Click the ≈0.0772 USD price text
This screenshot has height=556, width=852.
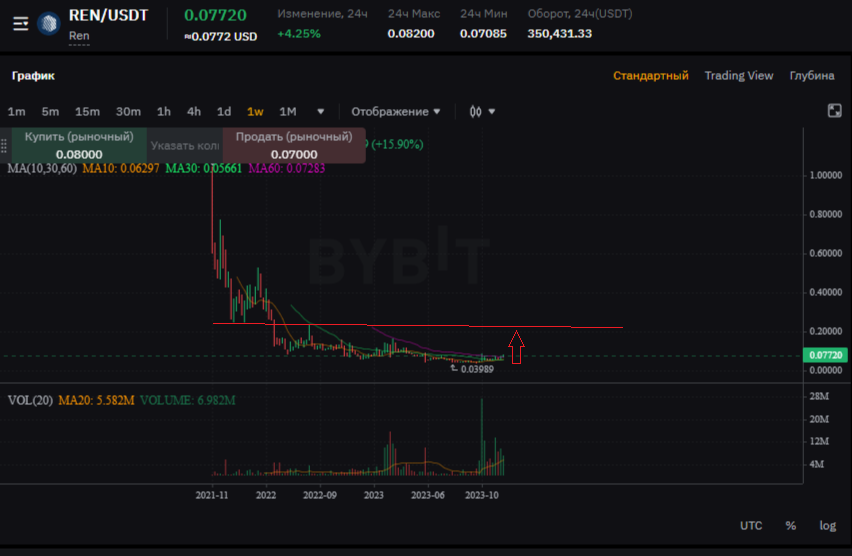coord(221,37)
